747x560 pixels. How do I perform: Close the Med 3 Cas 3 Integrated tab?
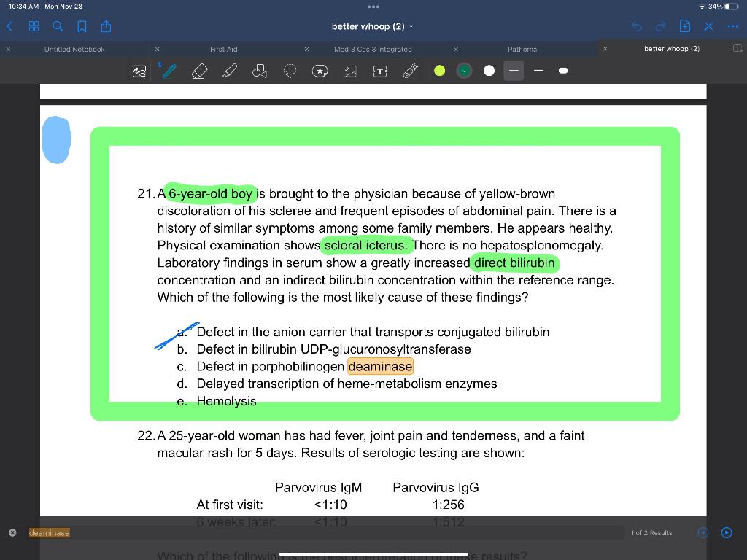pyautogui.click(x=306, y=49)
